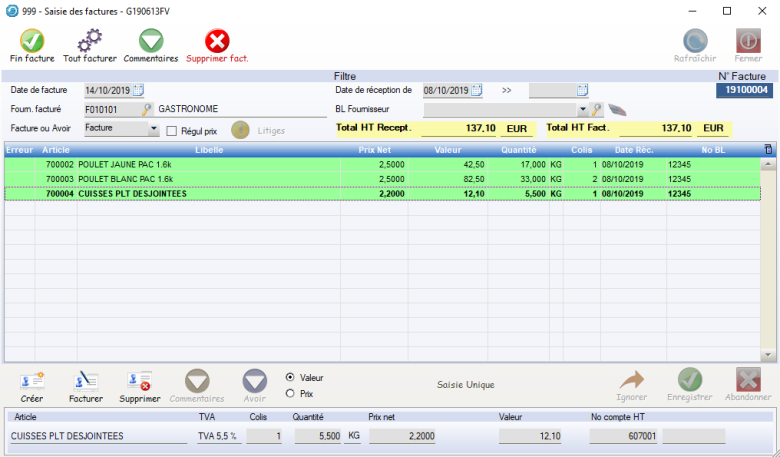The image size is (780, 457).
Task: Click the supplier lookup icon beside F010101
Action: pyautogui.click(x=147, y=109)
